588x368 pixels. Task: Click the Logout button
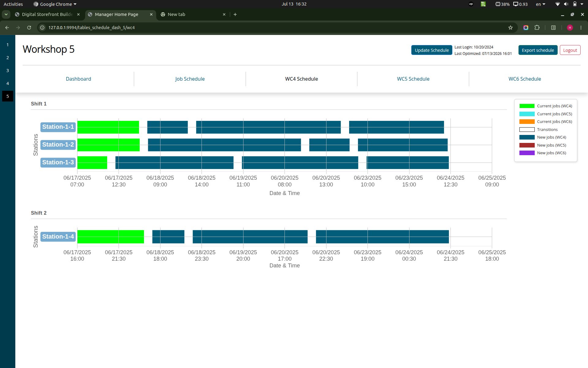click(x=570, y=50)
